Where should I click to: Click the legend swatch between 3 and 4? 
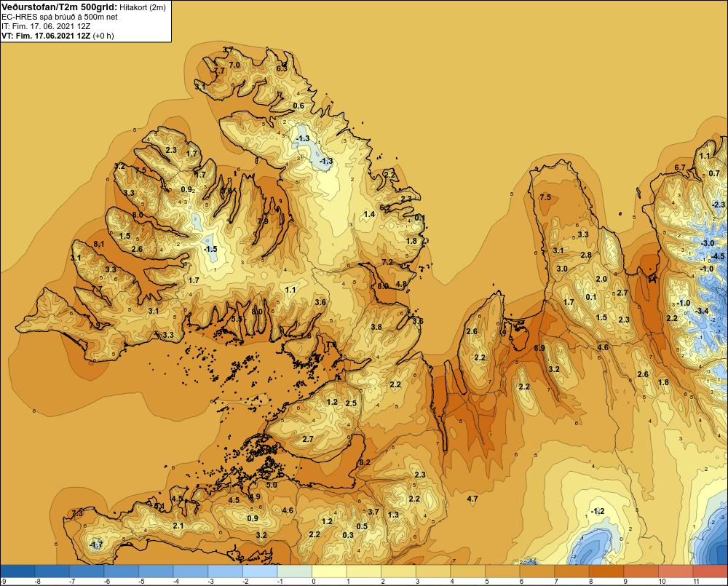point(433,571)
